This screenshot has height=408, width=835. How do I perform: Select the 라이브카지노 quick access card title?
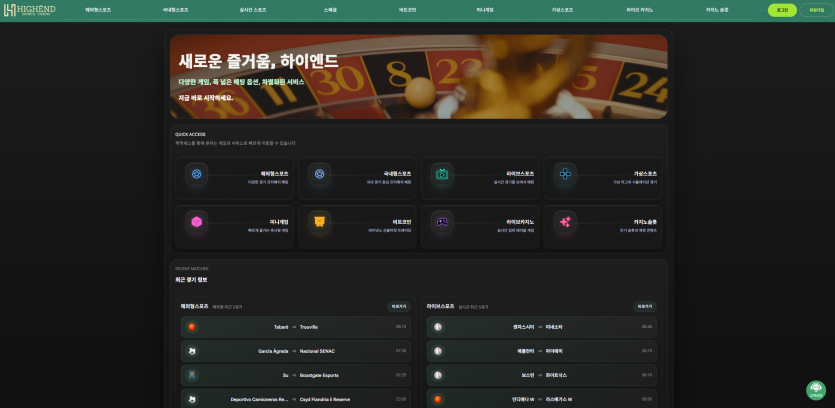click(520, 222)
